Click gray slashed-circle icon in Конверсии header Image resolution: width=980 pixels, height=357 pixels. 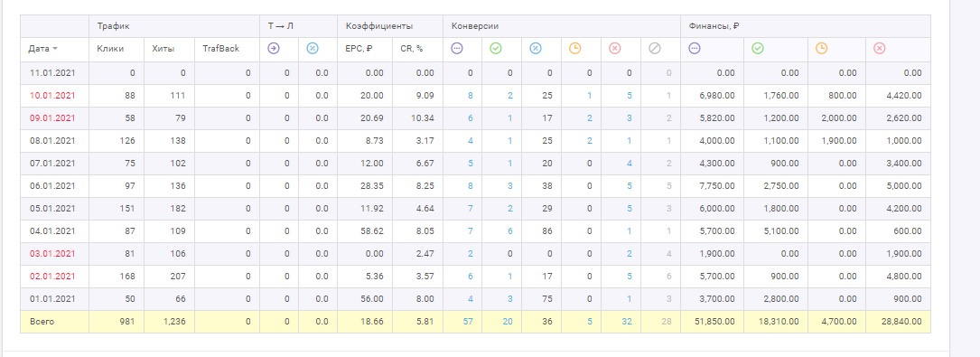(654, 49)
